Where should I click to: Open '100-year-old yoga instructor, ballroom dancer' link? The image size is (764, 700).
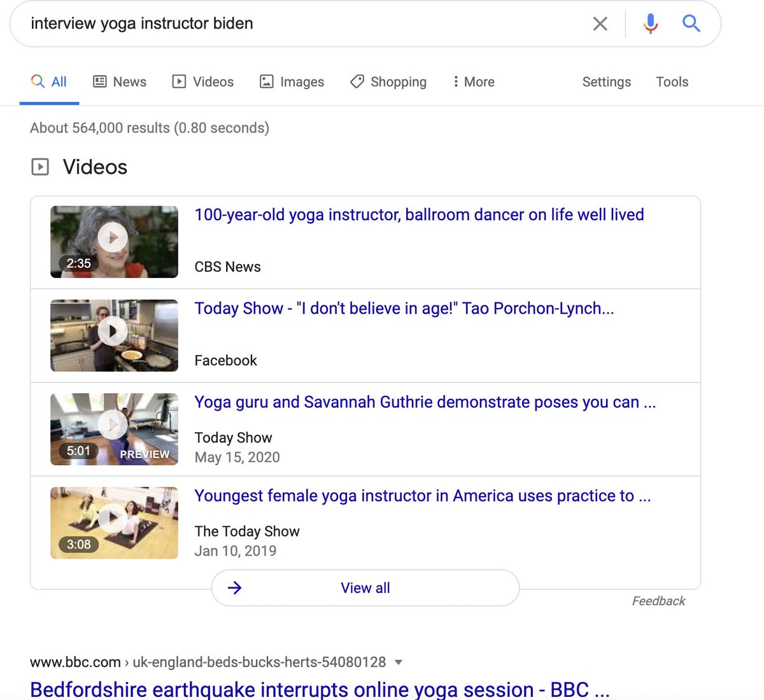419,214
